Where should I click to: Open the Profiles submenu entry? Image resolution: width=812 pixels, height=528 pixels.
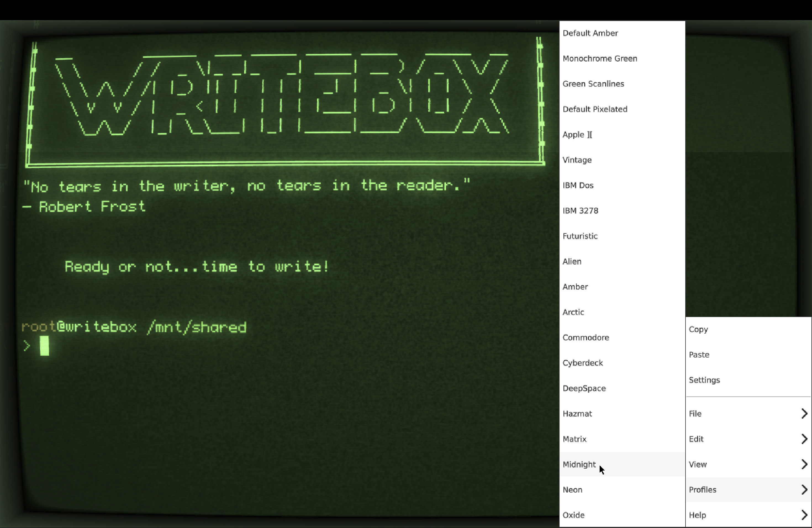point(748,489)
